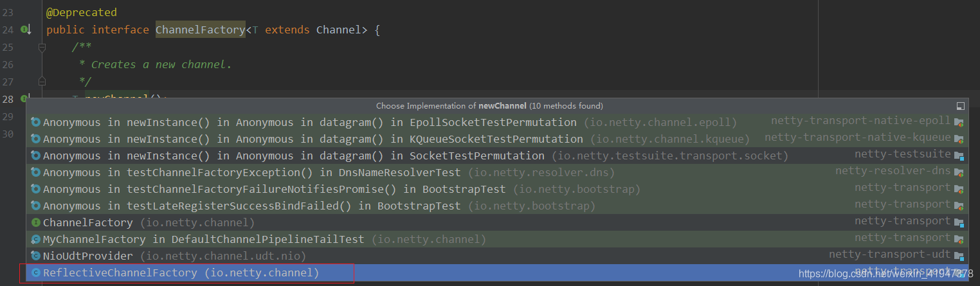This screenshot has height=286, width=980.
Task: Click ChannelFactory interface name in code
Action: tap(201, 30)
